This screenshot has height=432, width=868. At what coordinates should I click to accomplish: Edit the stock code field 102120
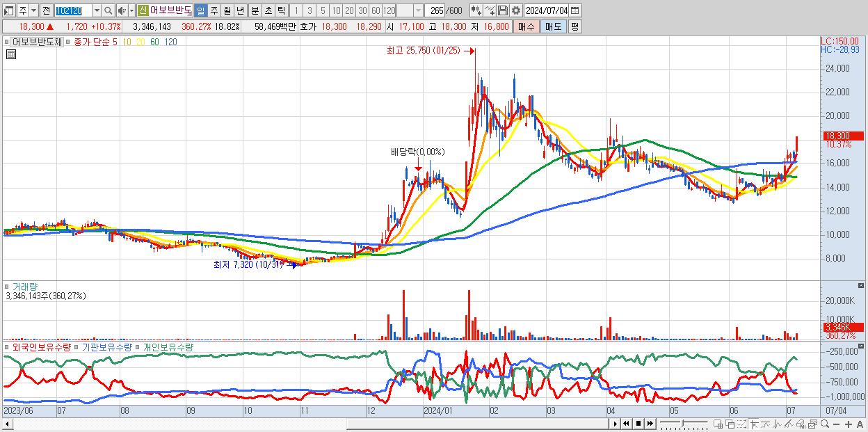click(72, 11)
